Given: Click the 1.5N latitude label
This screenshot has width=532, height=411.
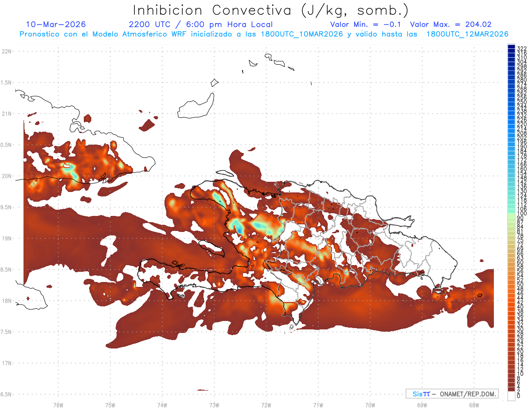Looking at the screenshot, I should [x=6, y=82].
